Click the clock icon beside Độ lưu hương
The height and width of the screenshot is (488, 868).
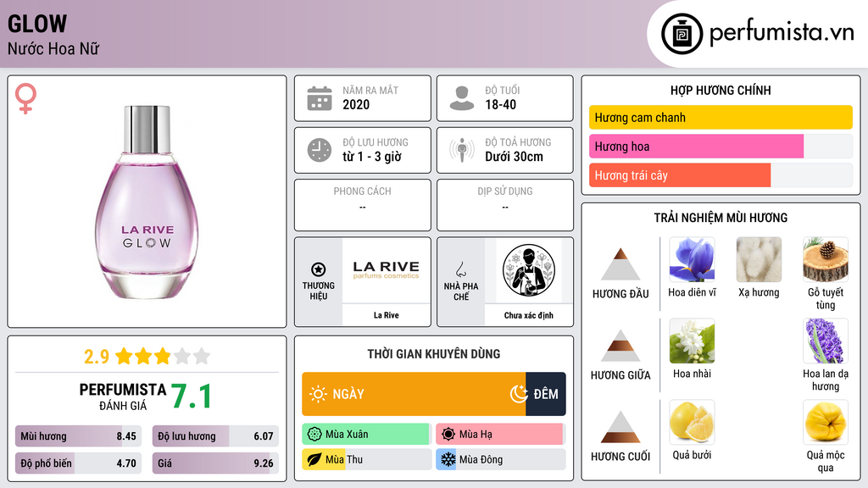(x=320, y=150)
